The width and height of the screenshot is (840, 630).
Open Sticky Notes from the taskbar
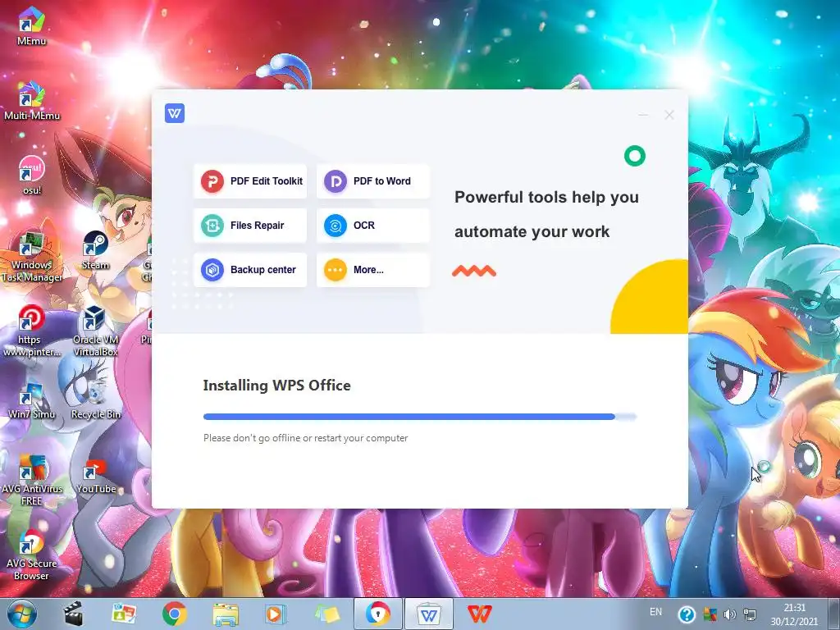click(x=326, y=614)
